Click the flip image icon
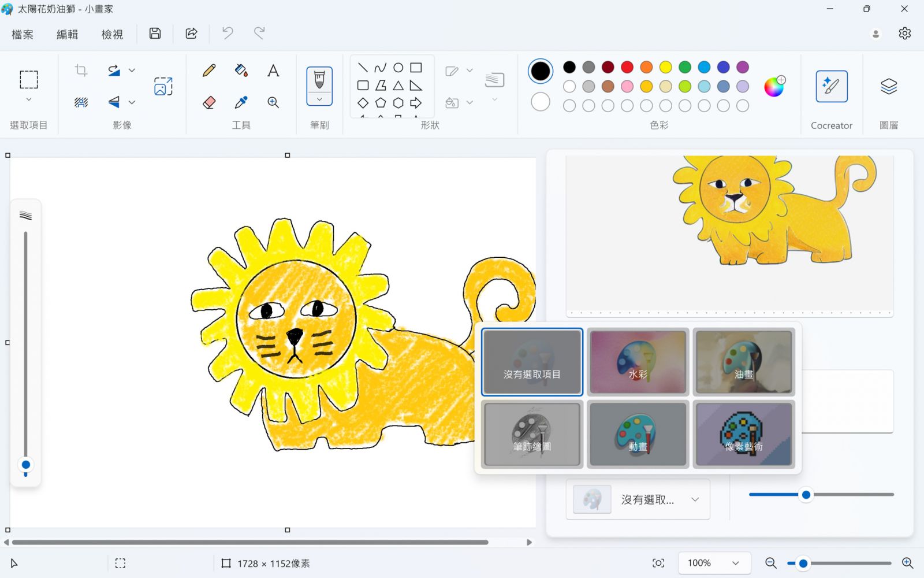Image resolution: width=924 pixels, height=578 pixels. (114, 102)
